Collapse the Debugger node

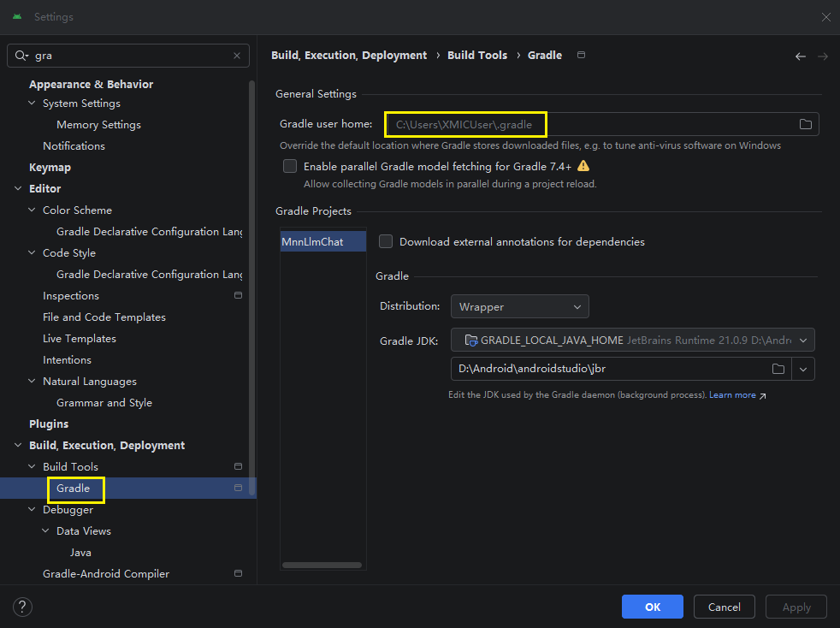pos(33,509)
